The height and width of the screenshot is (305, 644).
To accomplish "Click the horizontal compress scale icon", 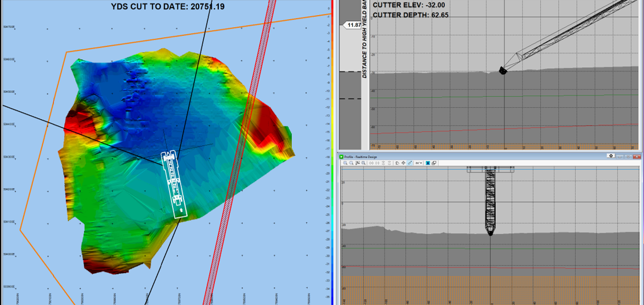I will click(377, 163).
